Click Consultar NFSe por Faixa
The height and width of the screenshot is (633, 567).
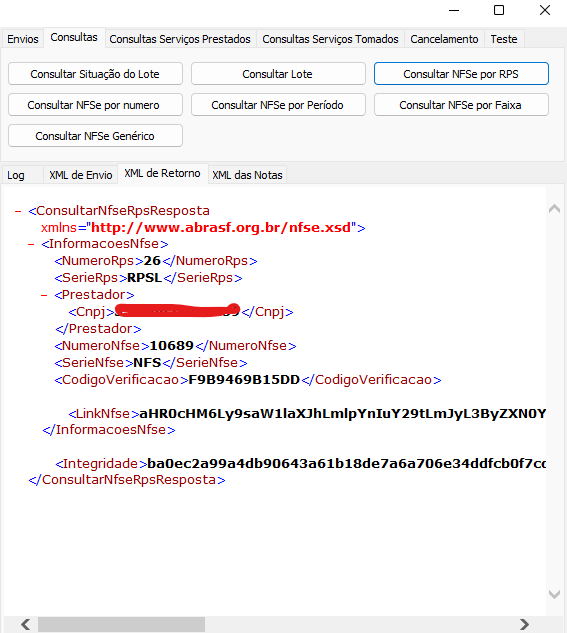pyautogui.click(x=461, y=105)
